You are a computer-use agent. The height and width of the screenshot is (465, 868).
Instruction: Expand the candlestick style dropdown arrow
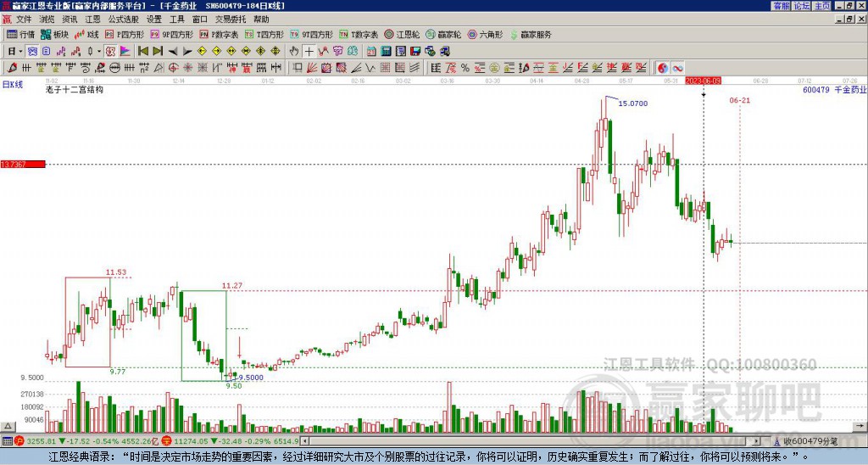[x=98, y=51]
